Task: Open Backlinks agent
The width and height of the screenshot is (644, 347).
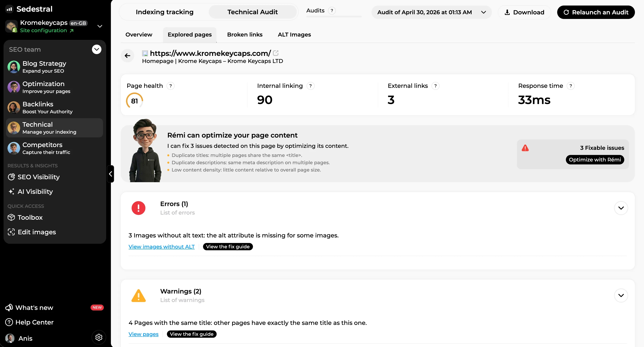Action: pos(54,107)
